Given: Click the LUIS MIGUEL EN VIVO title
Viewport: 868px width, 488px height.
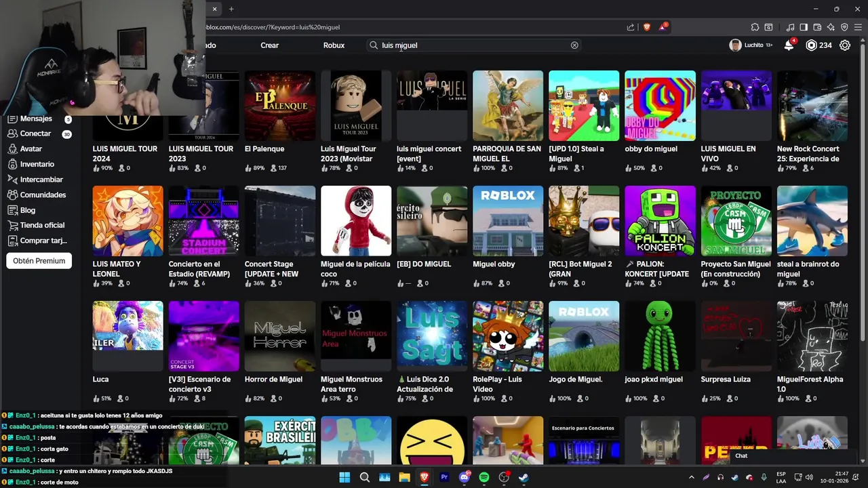Looking at the screenshot, I should (x=728, y=154).
